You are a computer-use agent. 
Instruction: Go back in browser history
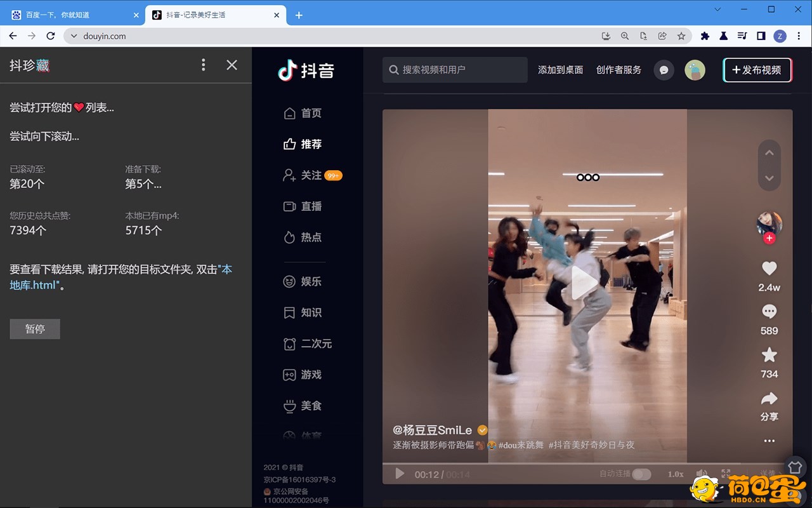pos(13,36)
